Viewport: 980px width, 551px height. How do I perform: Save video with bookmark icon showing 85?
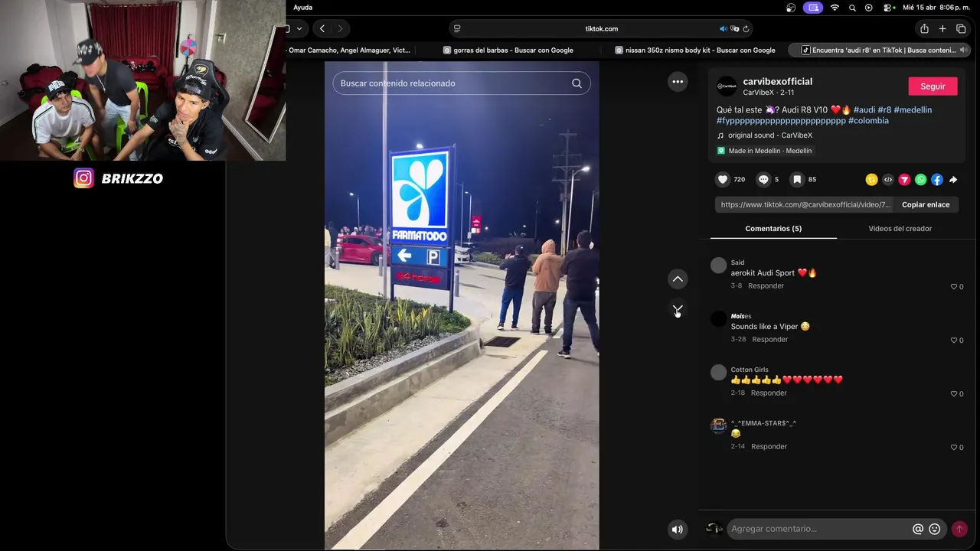pos(797,179)
